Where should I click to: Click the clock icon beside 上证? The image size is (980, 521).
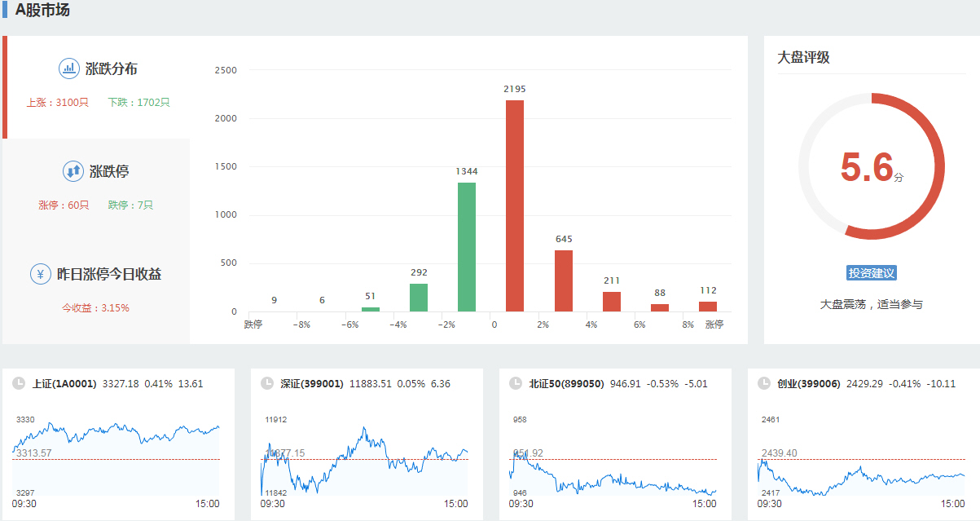pos(19,383)
